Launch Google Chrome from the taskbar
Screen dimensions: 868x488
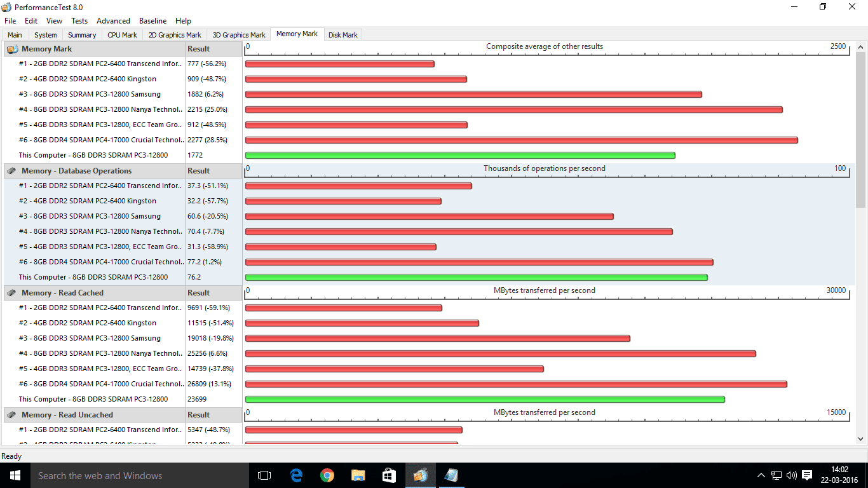[x=327, y=475]
